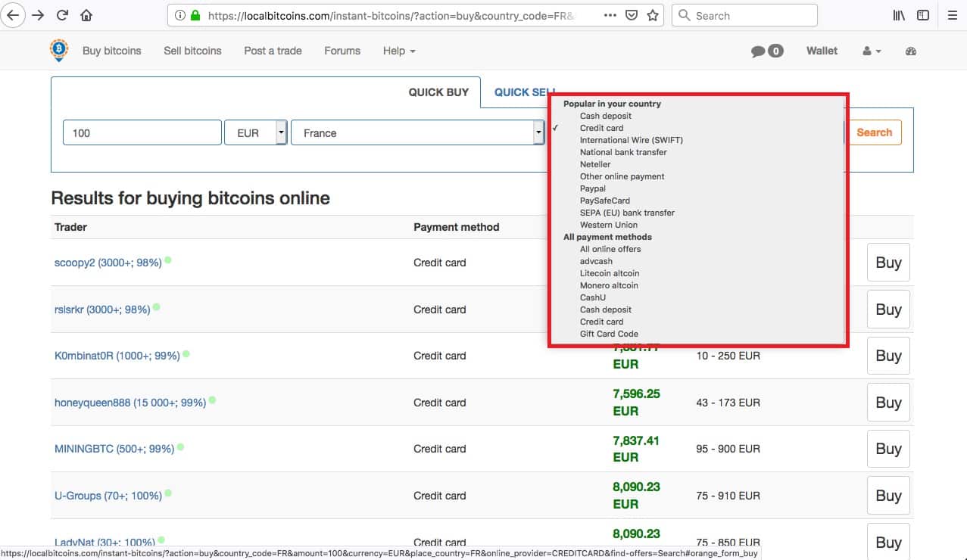Click the orange Search button
967x560 pixels.
pos(875,132)
